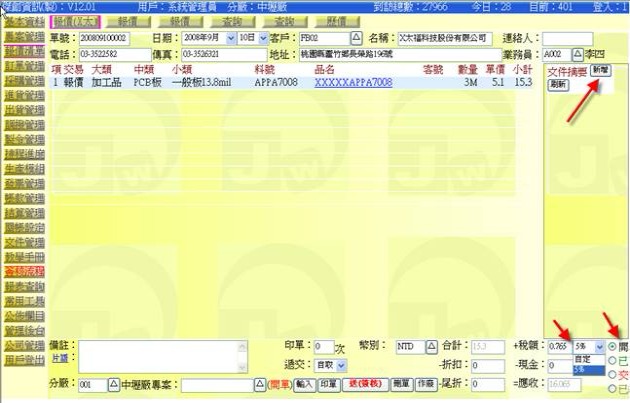630x403 pixels.
Task: Expand the 10日 day dropdown
Action: [x=263, y=38]
